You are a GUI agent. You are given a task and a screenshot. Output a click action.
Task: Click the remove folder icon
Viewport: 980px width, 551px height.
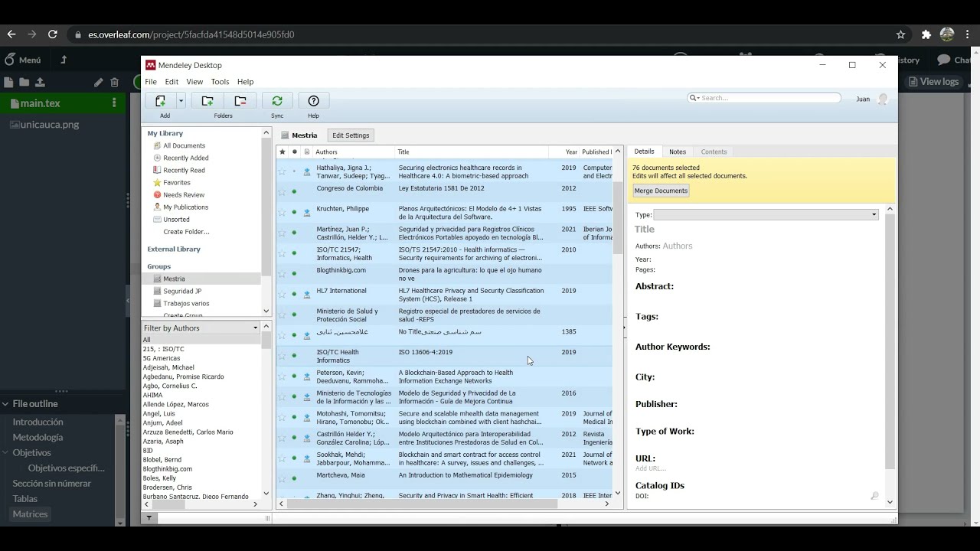point(240,101)
